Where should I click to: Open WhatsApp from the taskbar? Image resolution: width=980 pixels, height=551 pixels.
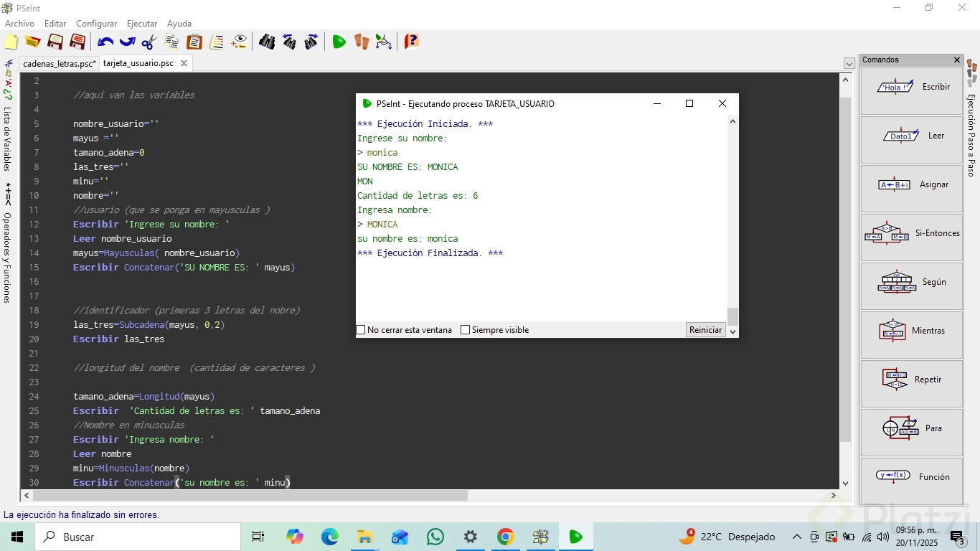[x=435, y=537]
